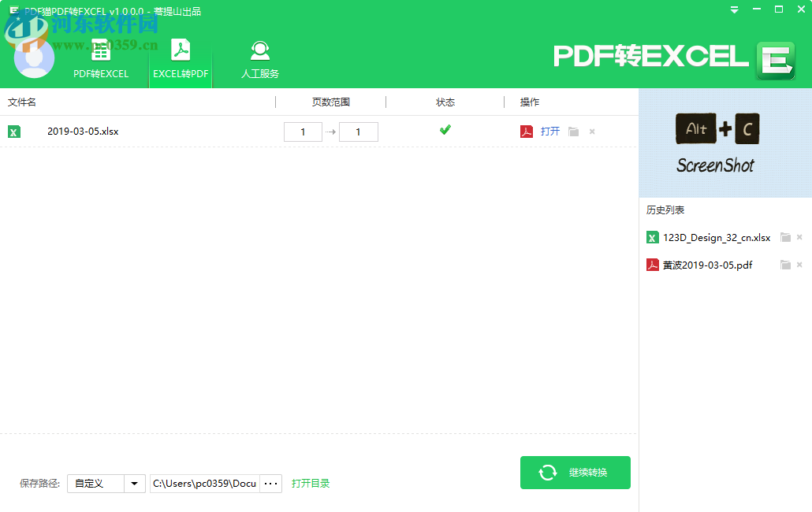
Task: Open folder icon next to 123D_Design_32_cn.xlsx
Action: [x=785, y=237]
